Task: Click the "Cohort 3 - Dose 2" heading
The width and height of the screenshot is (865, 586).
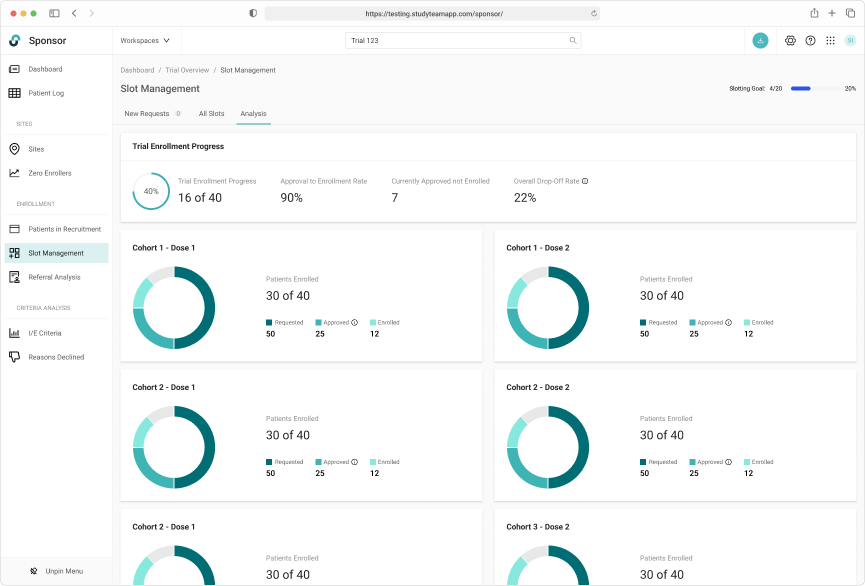Action: point(538,527)
